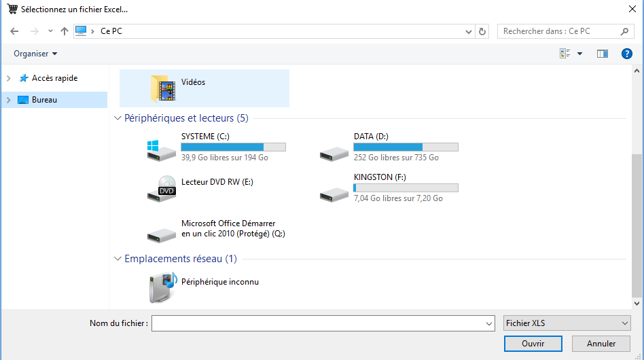
Task: Click the Ouvrir button
Action: coord(533,344)
